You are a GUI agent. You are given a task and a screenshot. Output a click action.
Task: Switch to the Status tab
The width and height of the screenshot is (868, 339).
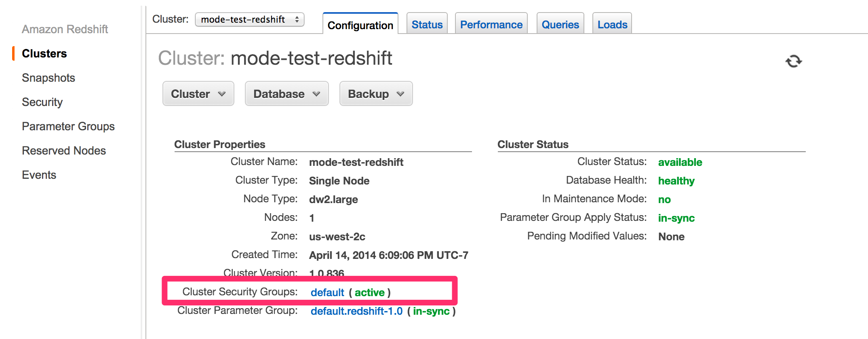427,25
